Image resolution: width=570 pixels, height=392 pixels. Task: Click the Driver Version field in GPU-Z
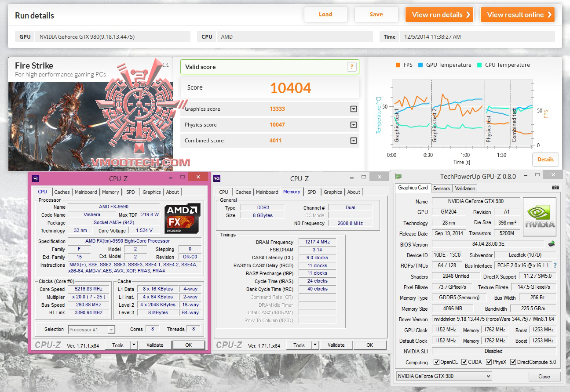tap(494, 319)
